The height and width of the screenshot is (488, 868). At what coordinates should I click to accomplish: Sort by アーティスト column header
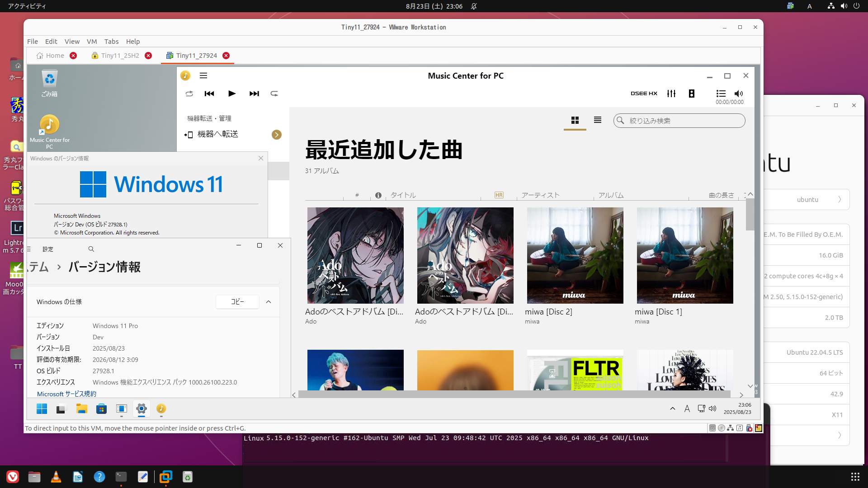[541, 195]
